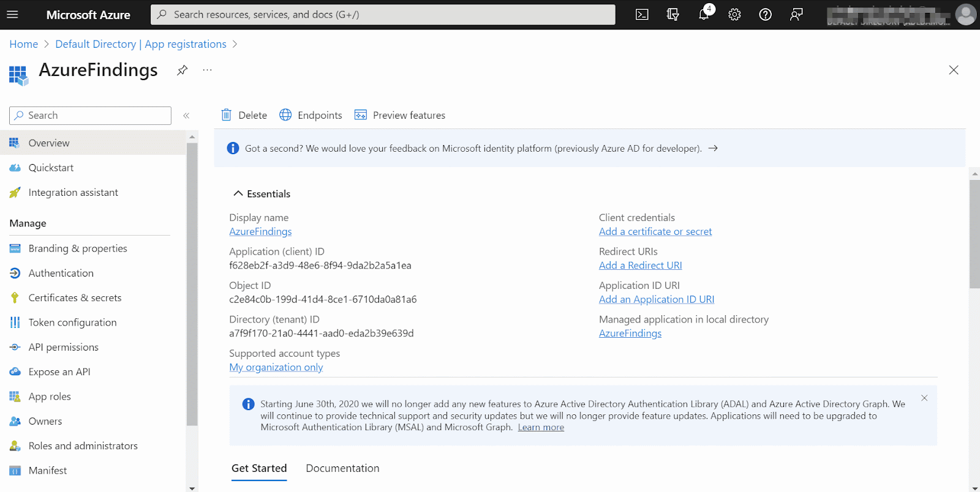
Task: Click the AzureFindings app registration icon
Action: click(18, 75)
